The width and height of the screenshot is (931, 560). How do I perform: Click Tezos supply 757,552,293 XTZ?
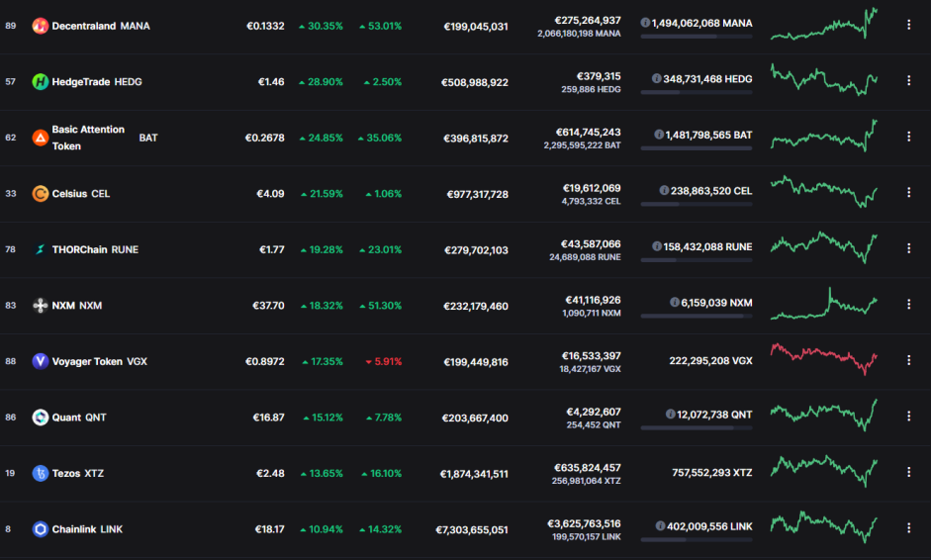(712, 473)
